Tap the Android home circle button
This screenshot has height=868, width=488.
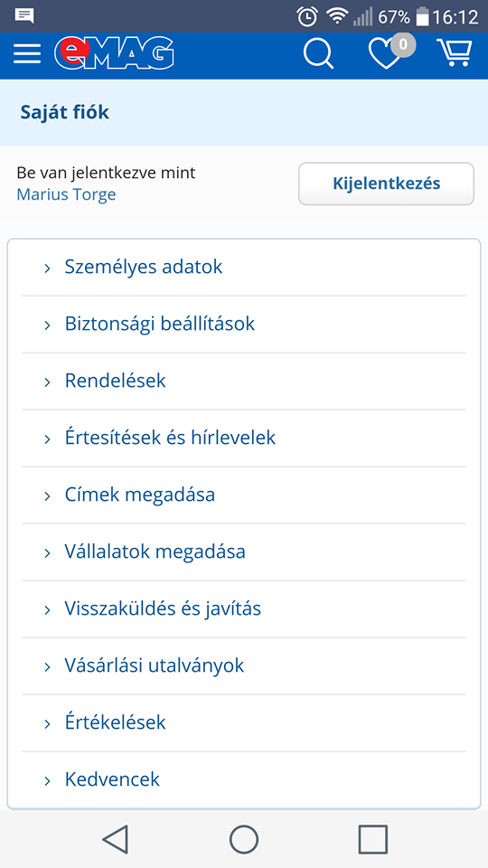(x=244, y=839)
